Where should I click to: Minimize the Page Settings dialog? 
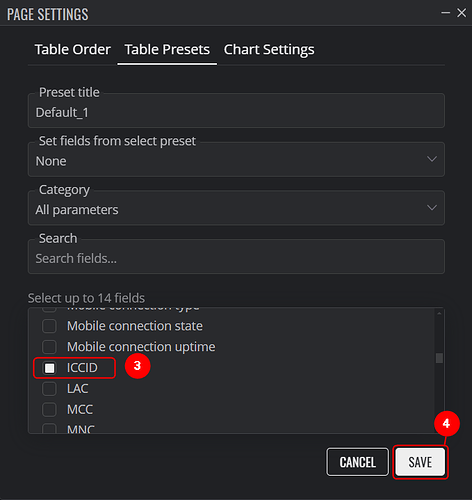pyautogui.click(x=446, y=13)
